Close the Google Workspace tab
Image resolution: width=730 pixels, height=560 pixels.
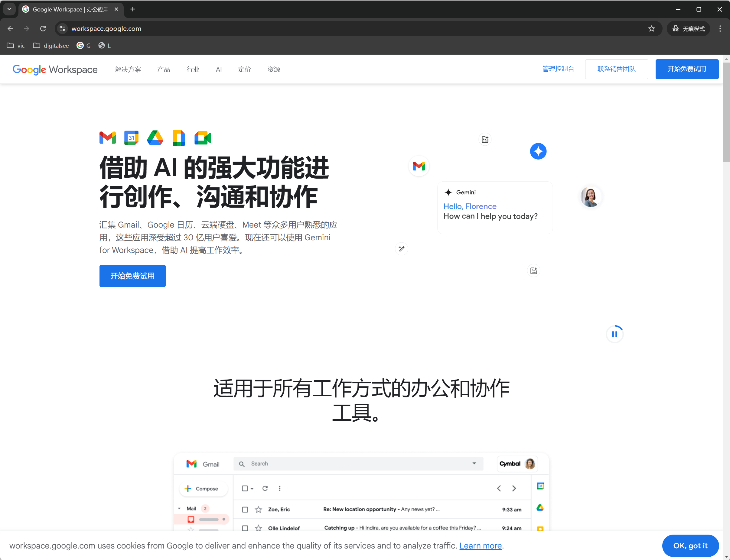coord(116,9)
